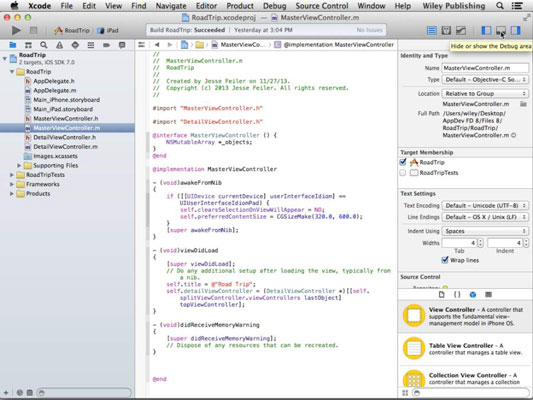Screen dimensions: 533x400
Task: Open the Navigate menu
Action: point(171,6)
